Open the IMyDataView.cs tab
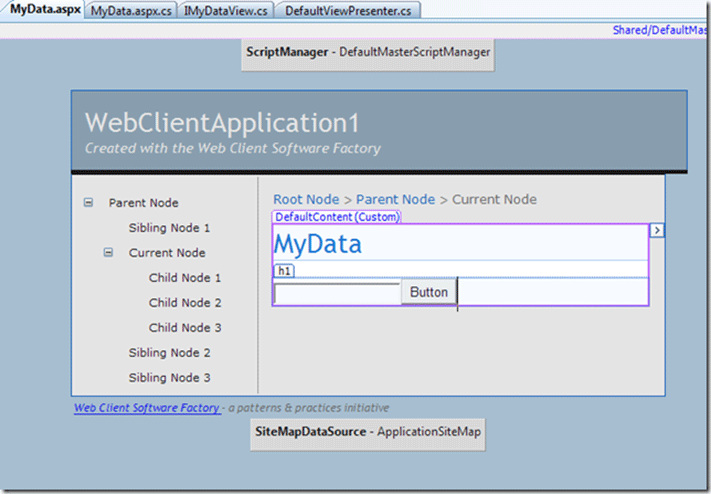Screen dimensions: 711x494 (x=226, y=10)
